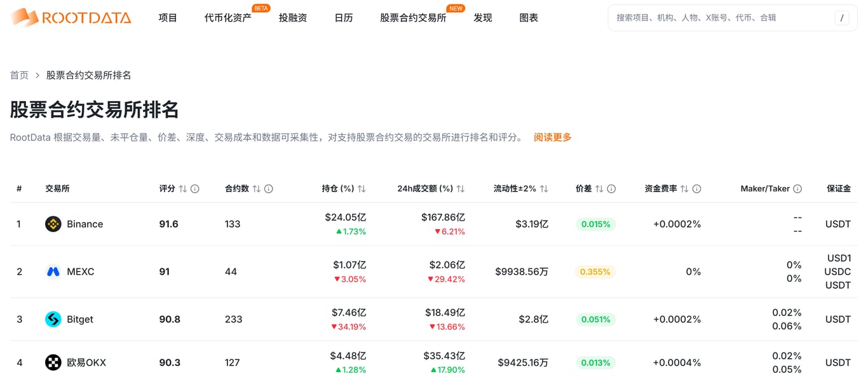This screenshot has height=381, width=868.
Task: Open the 项目 menu
Action: pyautogui.click(x=168, y=18)
